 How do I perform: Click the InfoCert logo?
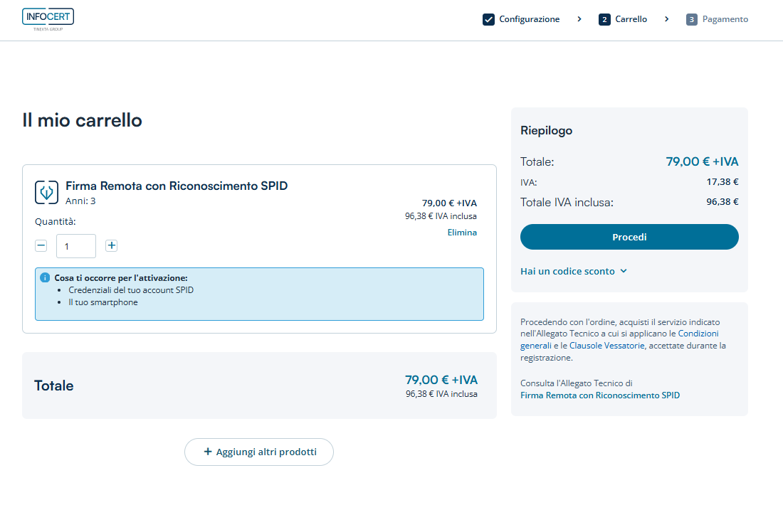[48, 19]
